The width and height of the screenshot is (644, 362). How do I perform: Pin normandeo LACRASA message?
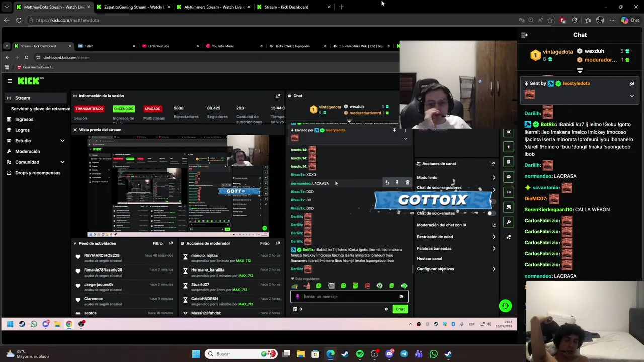click(x=397, y=183)
